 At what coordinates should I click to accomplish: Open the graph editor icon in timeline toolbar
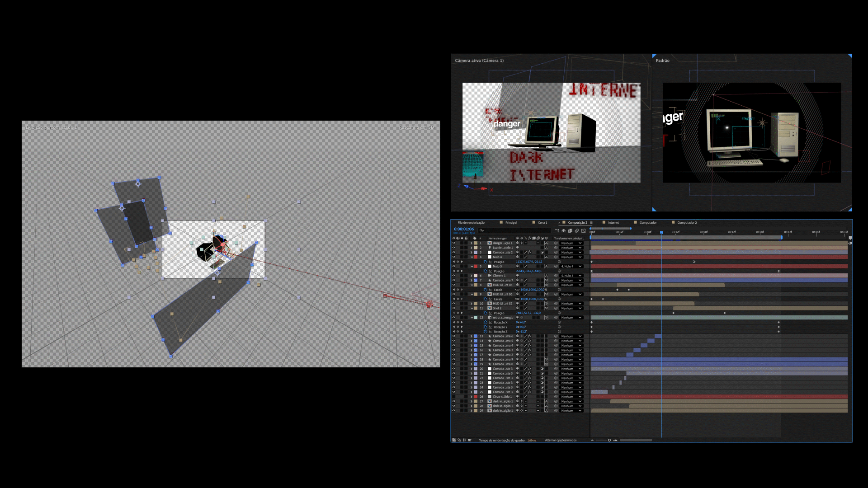583,230
